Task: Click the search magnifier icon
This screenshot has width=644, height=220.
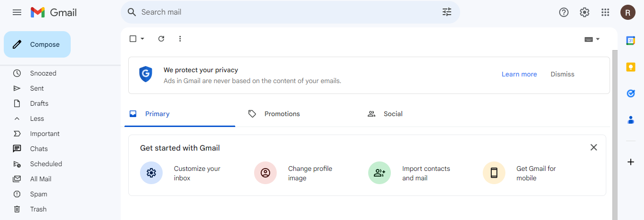Action: pyautogui.click(x=132, y=12)
